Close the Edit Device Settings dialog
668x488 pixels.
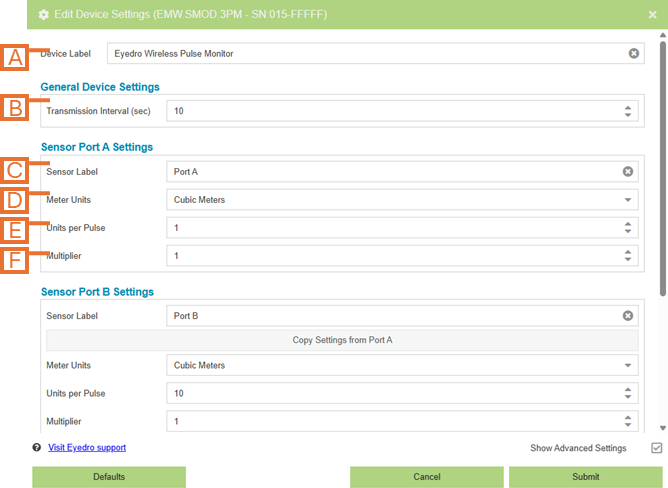(x=652, y=15)
